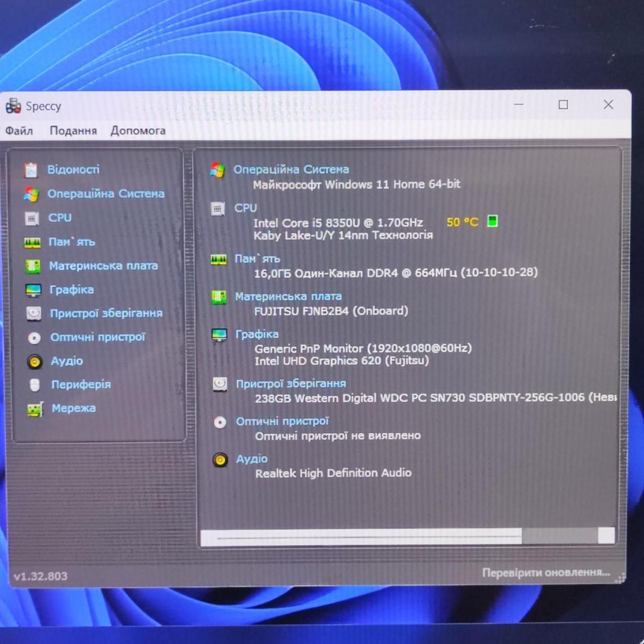Screen dimensions: 644x644
Task: Select the CPU chip icon in sidebar
Action: 32,218
